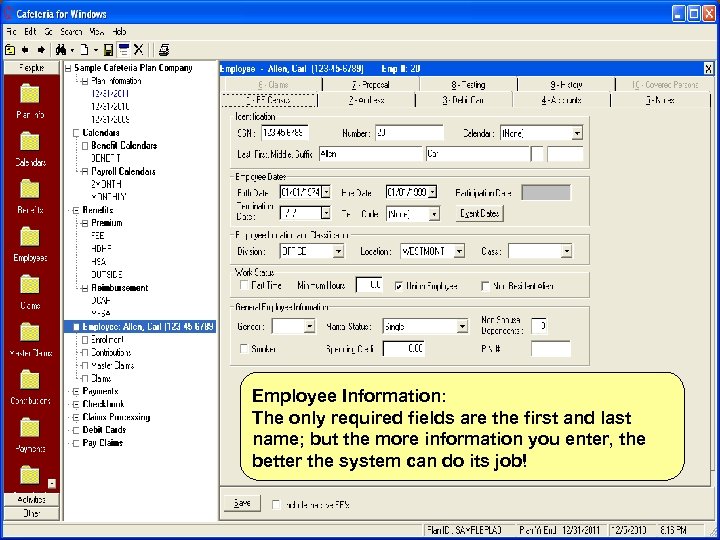Go forward with the right arrow toolbar icon
720x540 pixels.
tap(41, 50)
